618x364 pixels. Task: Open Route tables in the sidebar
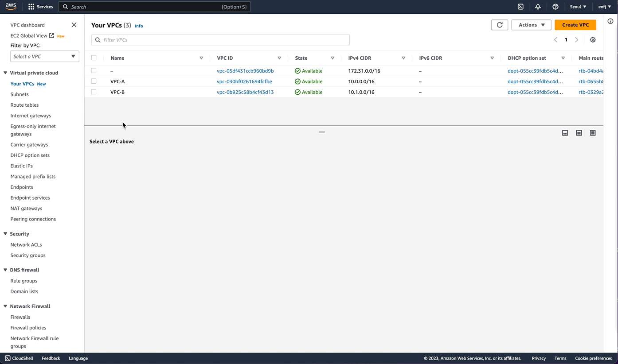click(24, 105)
